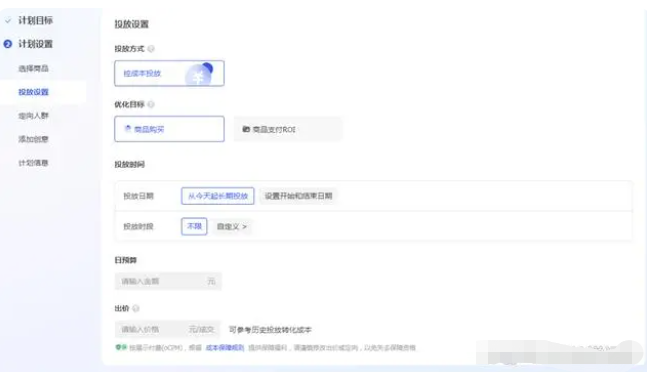647x372 pixels.
Task: Choose 设置开始和结束日期 option
Action: coord(298,196)
